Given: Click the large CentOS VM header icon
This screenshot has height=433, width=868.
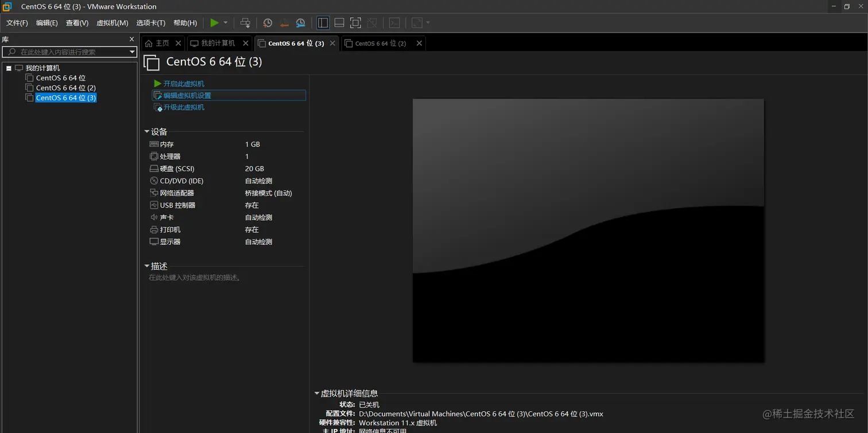Looking at the screenshot, I should click(x=152, y=63).
